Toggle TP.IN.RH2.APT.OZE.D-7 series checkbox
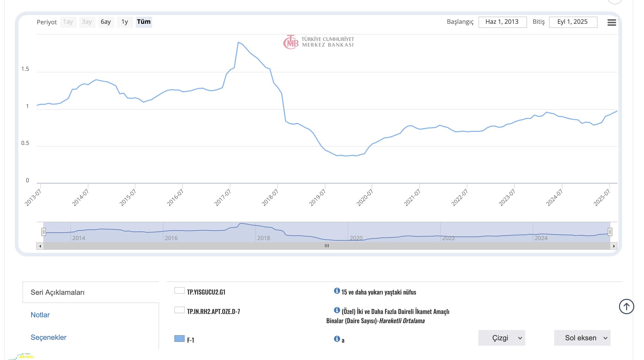The image size is (644, 360). [179, 310]
